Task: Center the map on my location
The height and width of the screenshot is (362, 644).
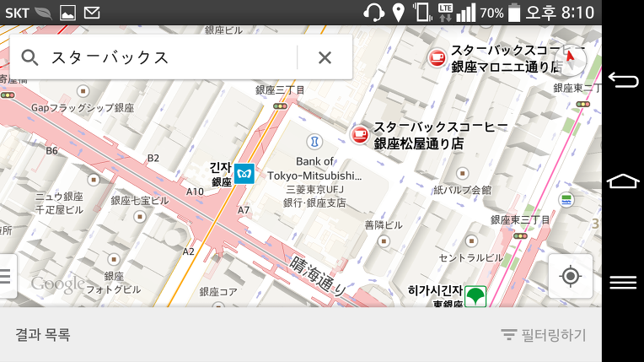Action: [x=570, y=276]
